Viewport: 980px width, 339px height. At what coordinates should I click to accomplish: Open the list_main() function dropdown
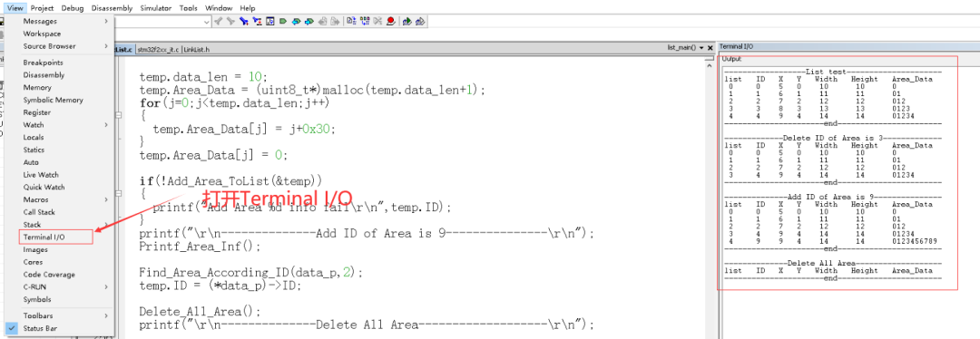[x=701, y=48]
